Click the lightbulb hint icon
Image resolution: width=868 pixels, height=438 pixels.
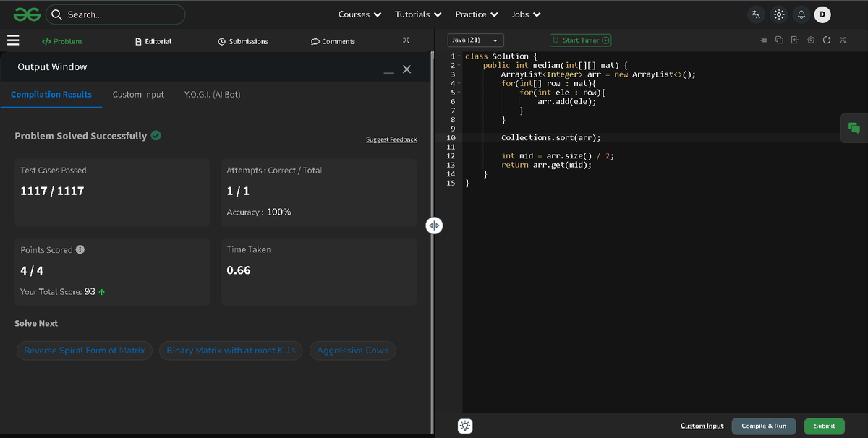[466, 426]
